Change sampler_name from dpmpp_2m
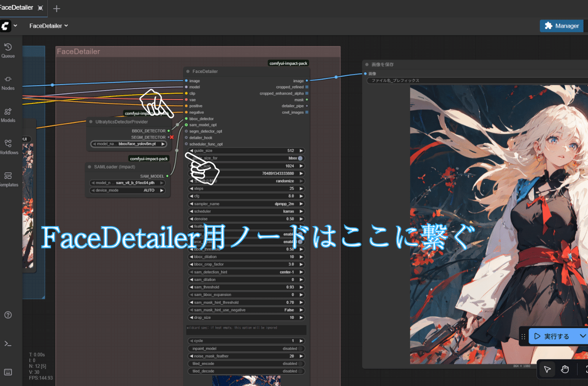This screenshot has width=588, height=386. click(x=246, y=203)
